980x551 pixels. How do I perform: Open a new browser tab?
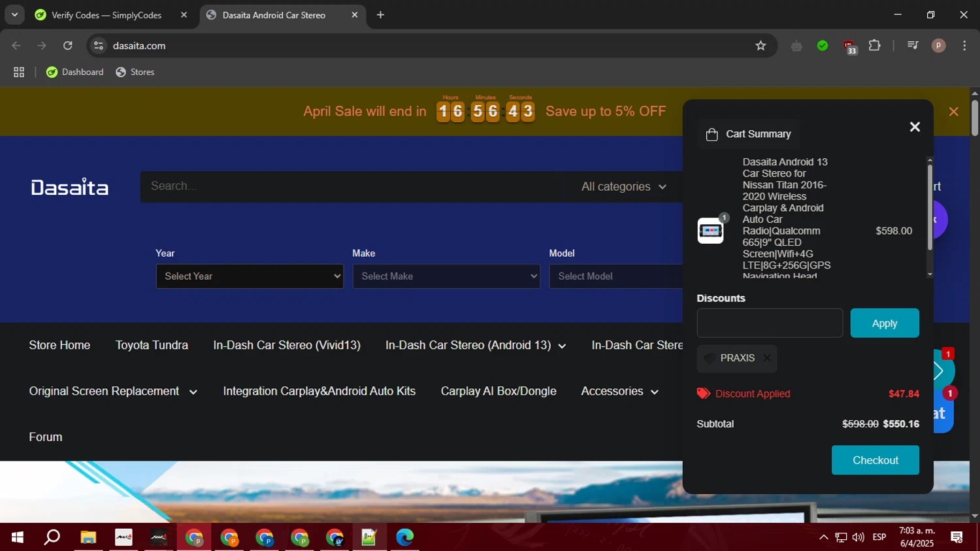point(380,15)
